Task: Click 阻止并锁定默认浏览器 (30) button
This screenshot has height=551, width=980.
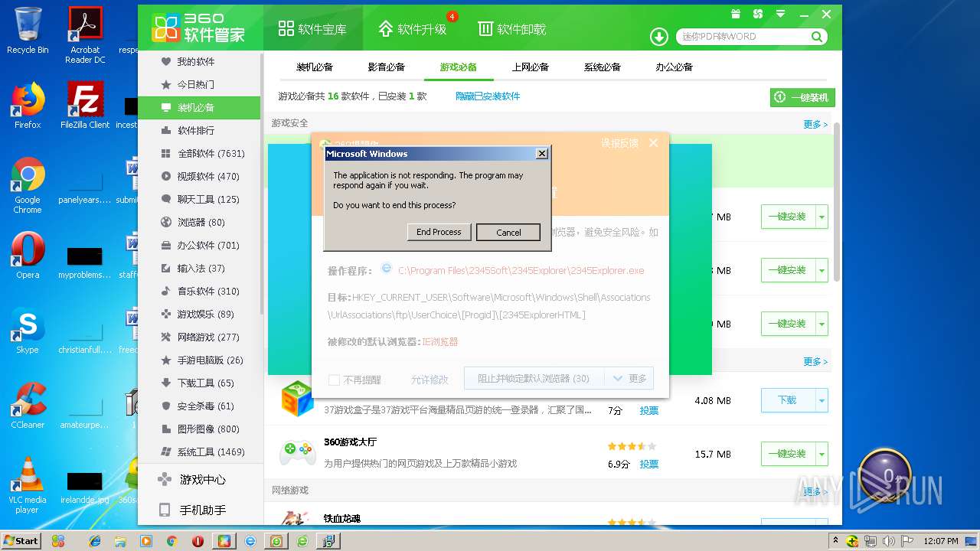Action: pos(534,378)
